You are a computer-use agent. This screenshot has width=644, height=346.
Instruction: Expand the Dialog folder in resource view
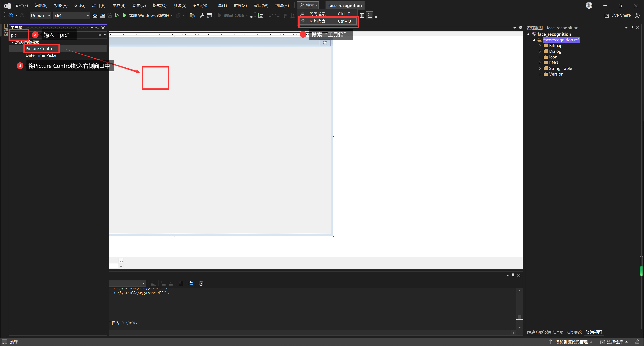tap(539, 51)
